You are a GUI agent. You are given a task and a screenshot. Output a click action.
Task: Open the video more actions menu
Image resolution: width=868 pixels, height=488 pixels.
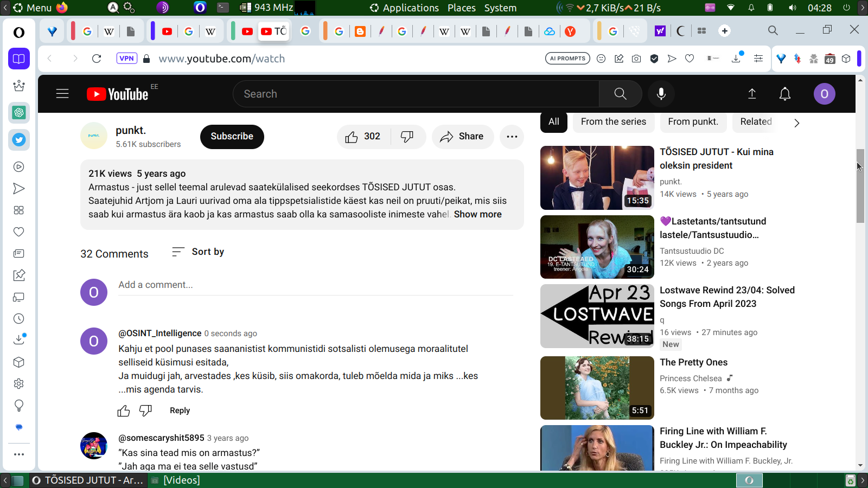point(512,137)
